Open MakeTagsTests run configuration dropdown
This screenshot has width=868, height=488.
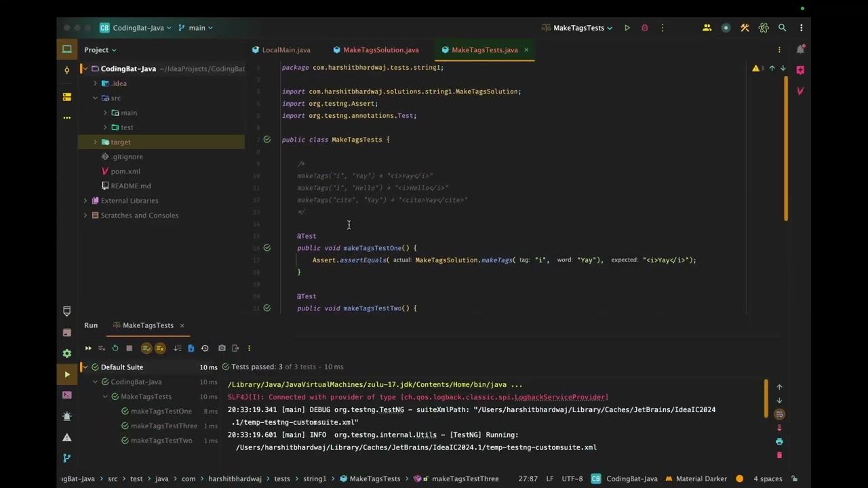coord(577,28)
